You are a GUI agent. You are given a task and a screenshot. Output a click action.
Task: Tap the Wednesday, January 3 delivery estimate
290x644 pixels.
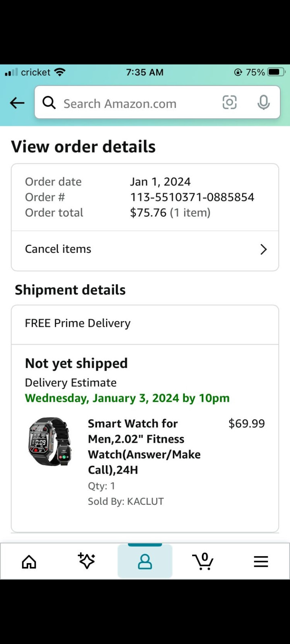pyautogui.click(x=127, y=398)
